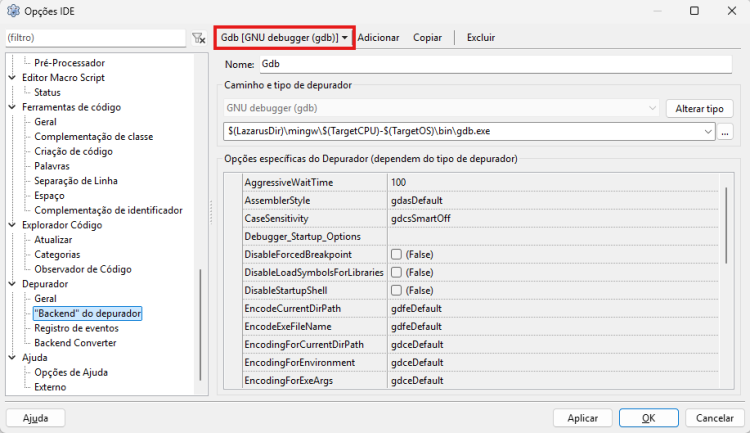The width and height of the screenshot is (750, 433).
Task: Select Status under Editor Macro Script
Action: pos(47,92)
